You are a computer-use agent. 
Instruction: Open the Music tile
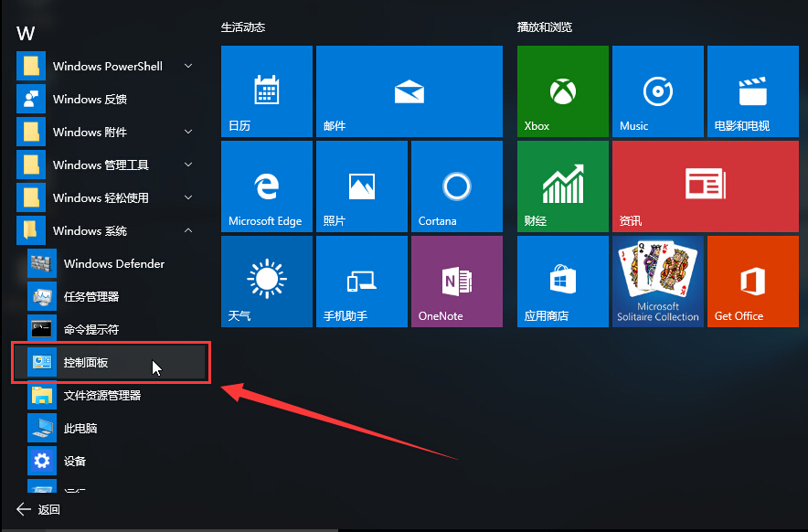[657, 91]
